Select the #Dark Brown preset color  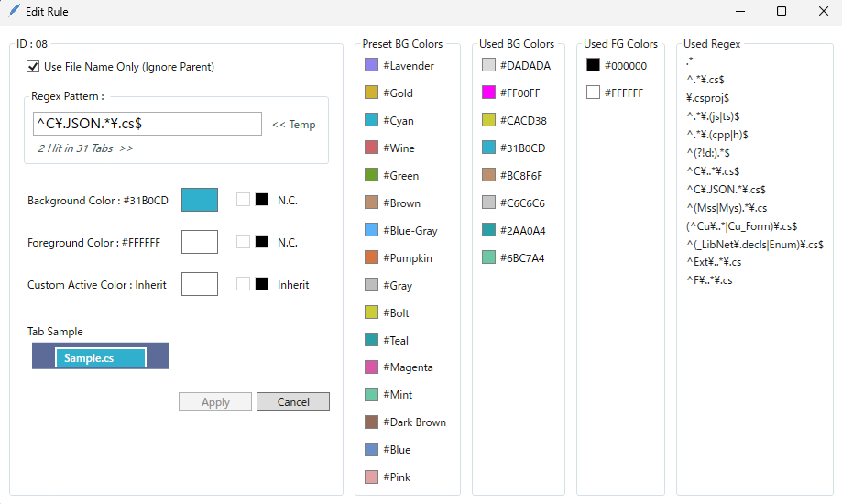406,422
